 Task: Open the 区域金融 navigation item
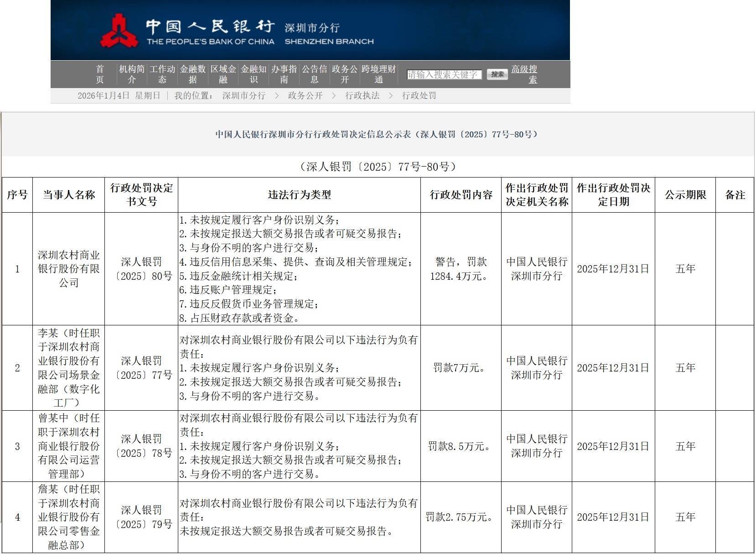[x=223, y=74]
